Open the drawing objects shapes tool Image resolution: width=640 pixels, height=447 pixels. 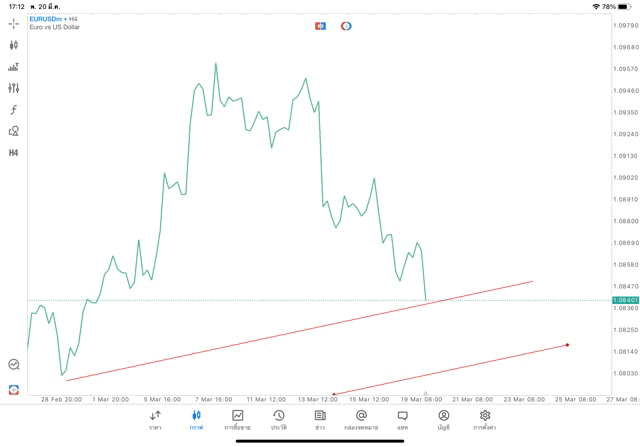point(14,131)
